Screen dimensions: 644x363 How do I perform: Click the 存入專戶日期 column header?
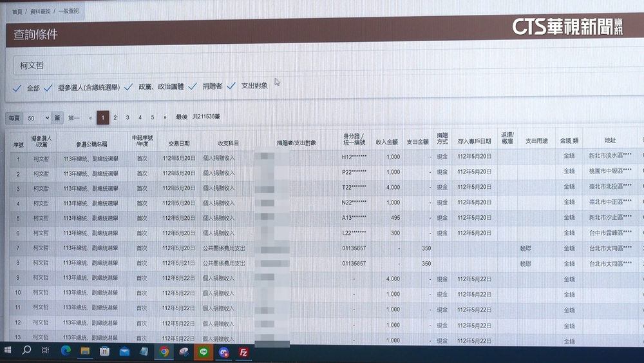475,141
